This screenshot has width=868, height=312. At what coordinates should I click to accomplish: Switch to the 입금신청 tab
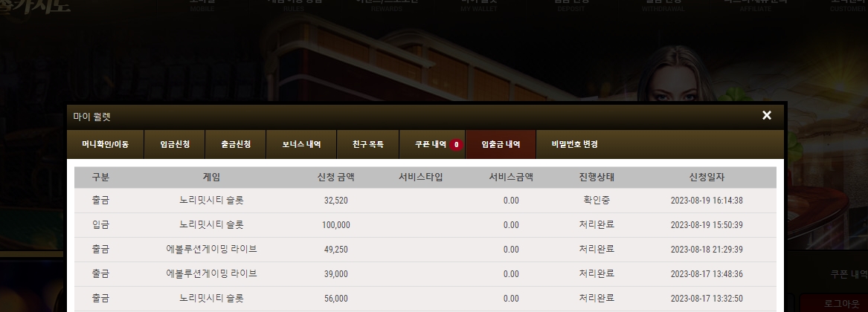click(x=175, y=144)
